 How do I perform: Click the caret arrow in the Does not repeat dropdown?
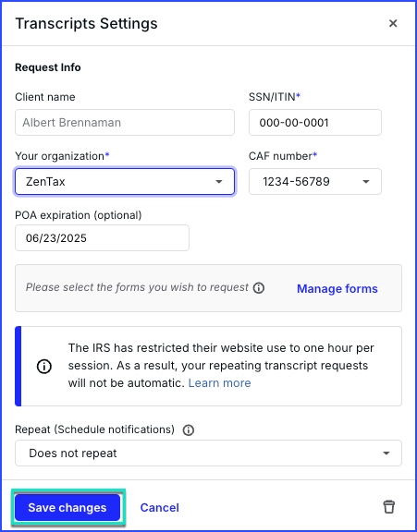386,453
